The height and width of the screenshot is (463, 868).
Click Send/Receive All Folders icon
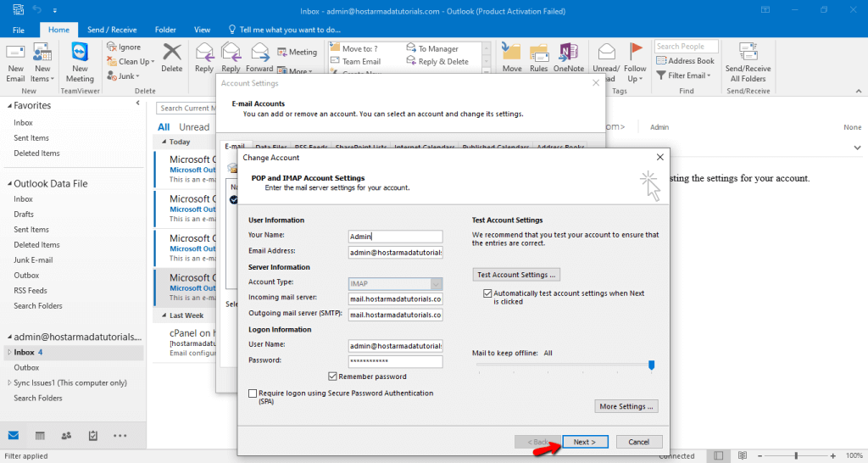click(748, 52)
